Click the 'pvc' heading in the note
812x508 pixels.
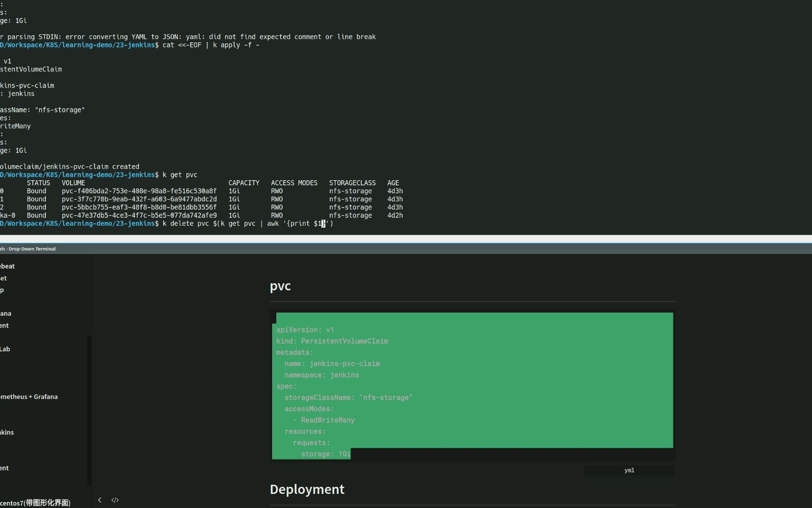tap(280, 286)
